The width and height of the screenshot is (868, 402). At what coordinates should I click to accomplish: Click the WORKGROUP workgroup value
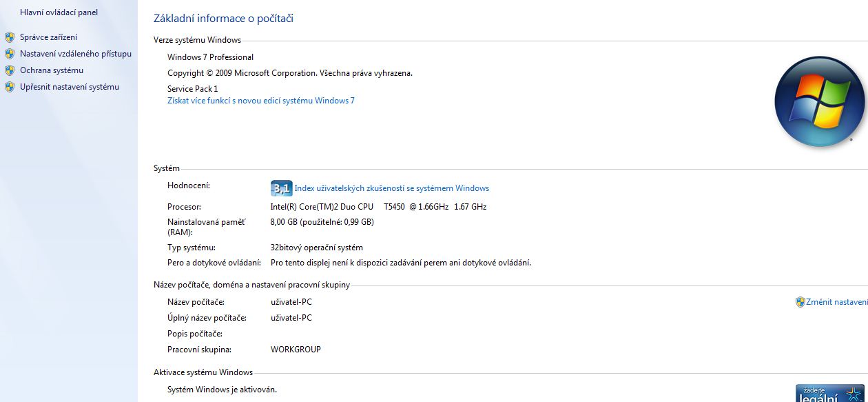click(296, 350)
